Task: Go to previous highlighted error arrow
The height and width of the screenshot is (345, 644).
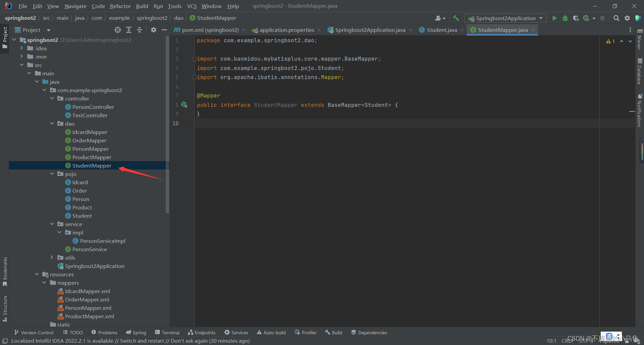Action: coord(622,41)
